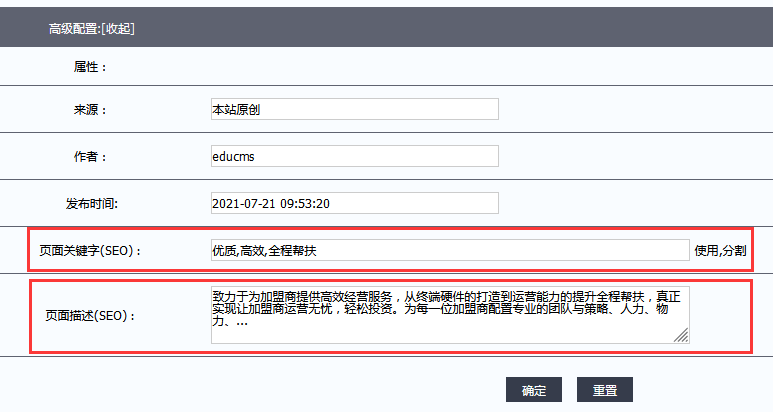Click the 页面关键字(SEO) label

[x=91, y=251]
